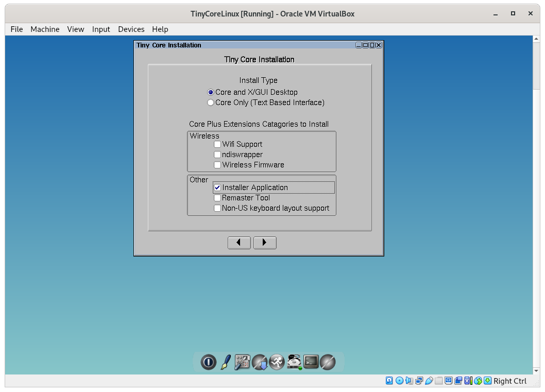Screen dimensions: 545x392
Task: Click the mouse integration status icon
Action: click(478, 381)
